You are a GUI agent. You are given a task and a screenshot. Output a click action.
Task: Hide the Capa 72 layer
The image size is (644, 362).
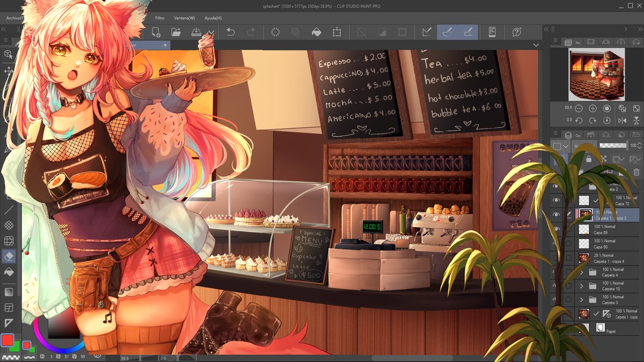click(557, 200)
